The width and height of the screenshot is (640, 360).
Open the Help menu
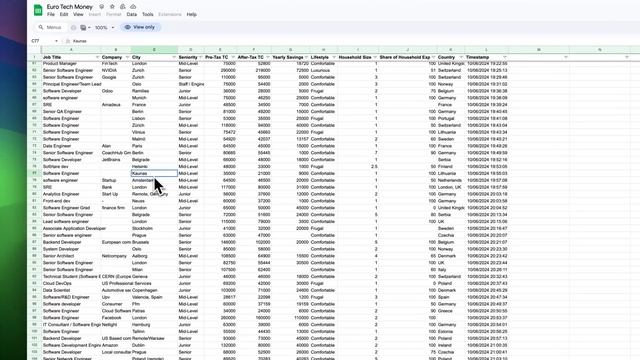click(x=191, y=14)
